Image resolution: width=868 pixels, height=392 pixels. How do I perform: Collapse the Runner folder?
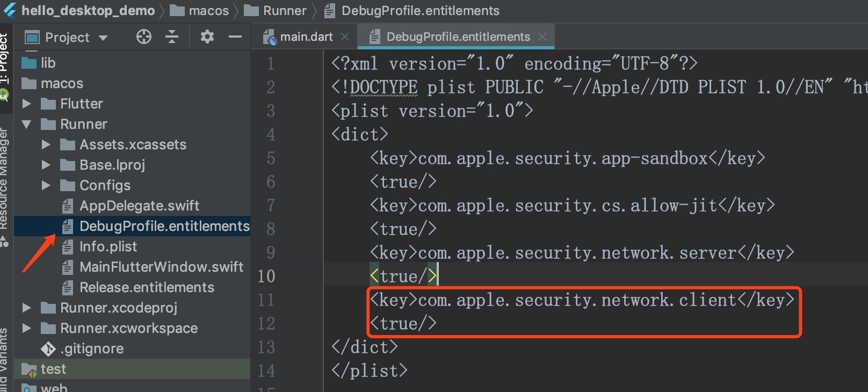point(26,125)
